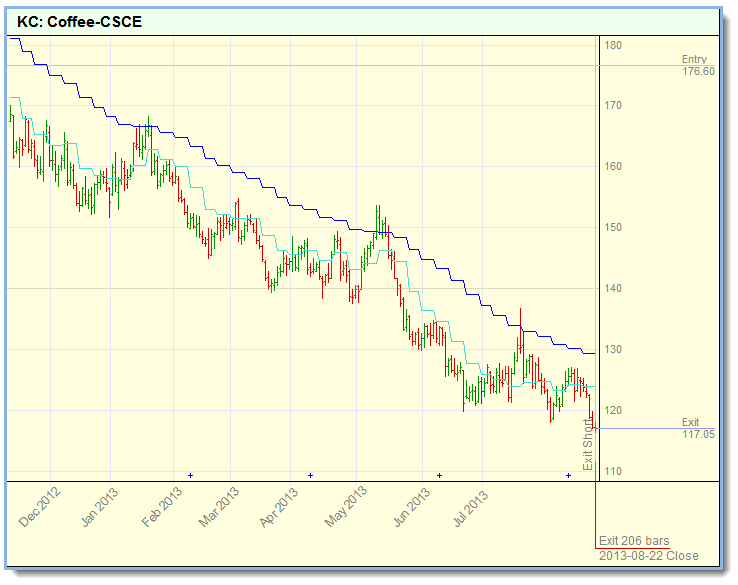Click the KC: Coffee-CSCE chart title

coord(79,21)
